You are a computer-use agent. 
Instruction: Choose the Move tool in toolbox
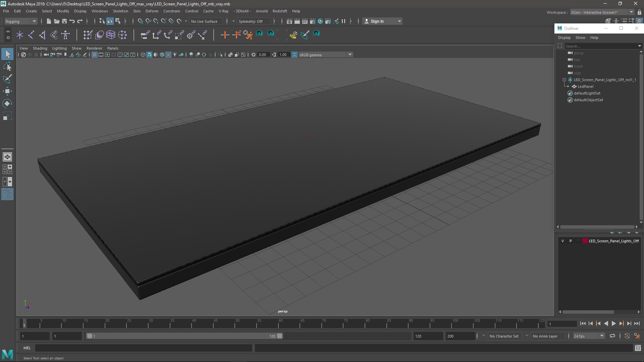7,91
